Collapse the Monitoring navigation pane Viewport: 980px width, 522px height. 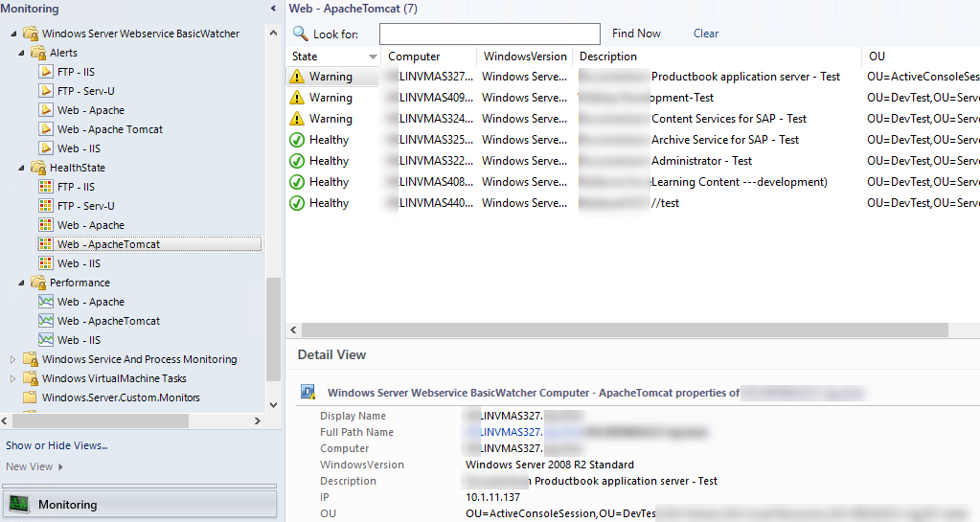(x=273, y=8)
